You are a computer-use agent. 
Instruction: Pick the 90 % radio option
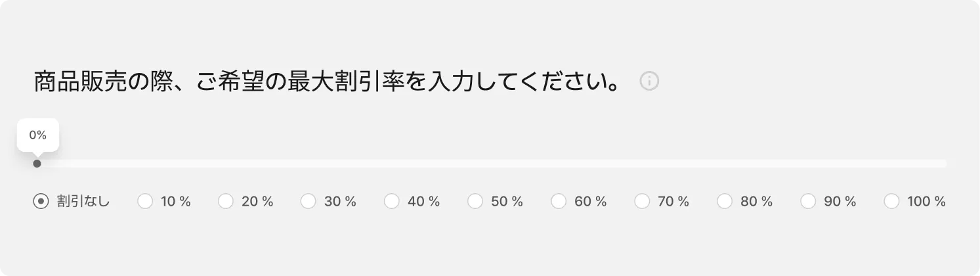pyautogui.click(x=808, y=202)
